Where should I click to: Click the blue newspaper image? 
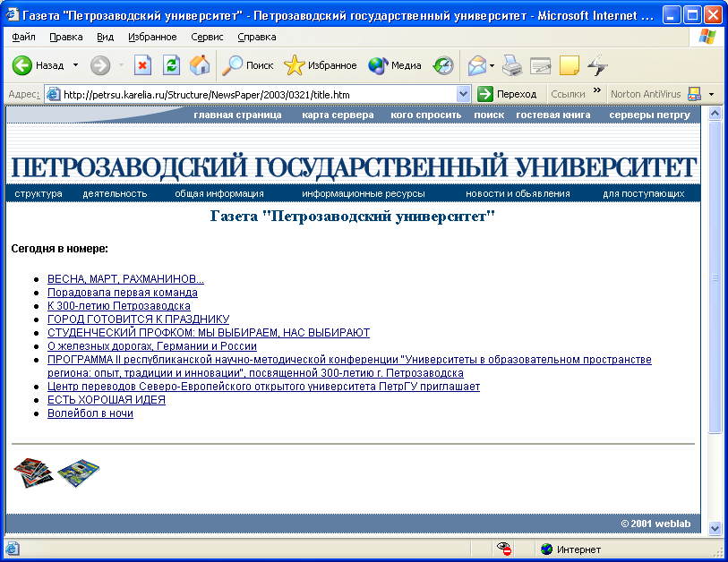coord(79,473)
